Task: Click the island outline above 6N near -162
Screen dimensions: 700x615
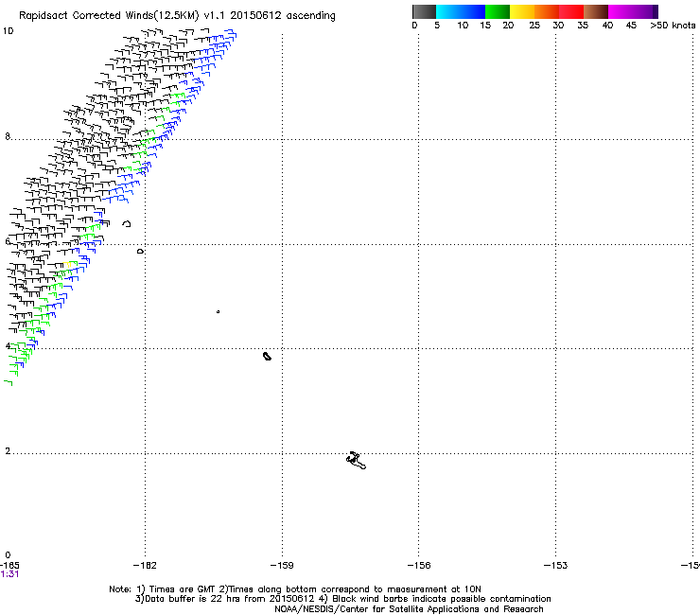Action: 127,223
